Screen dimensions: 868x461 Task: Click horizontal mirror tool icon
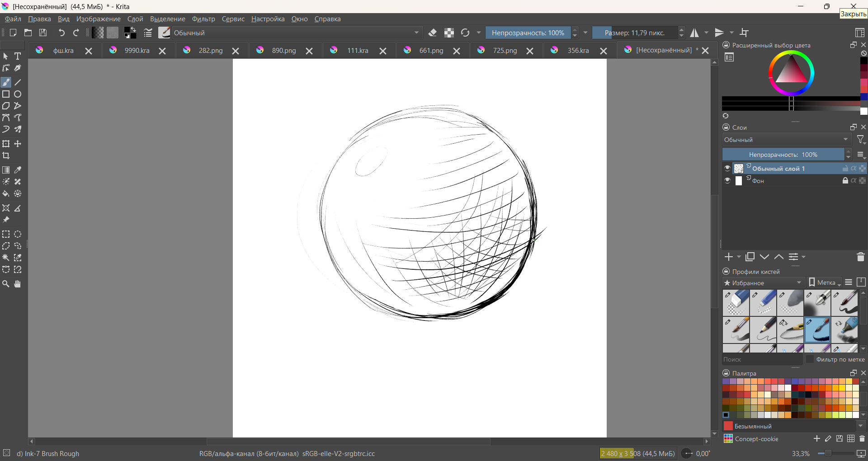click(x=694, y=33)
